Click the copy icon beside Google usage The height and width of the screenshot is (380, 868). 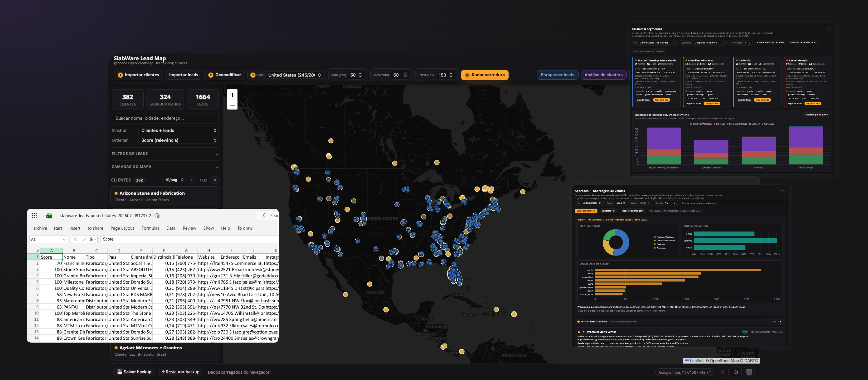coord(723,372)
